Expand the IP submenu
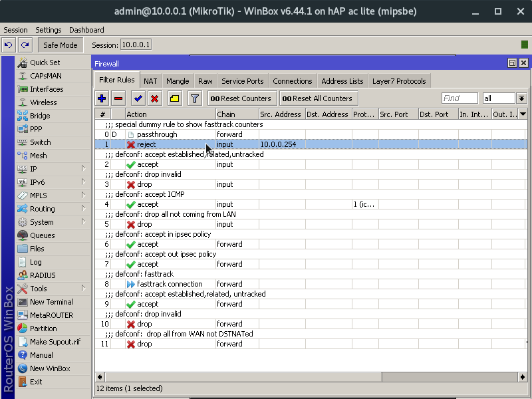Image resolution: width=532 pixels, height=399 pixels. coord(53,169)
